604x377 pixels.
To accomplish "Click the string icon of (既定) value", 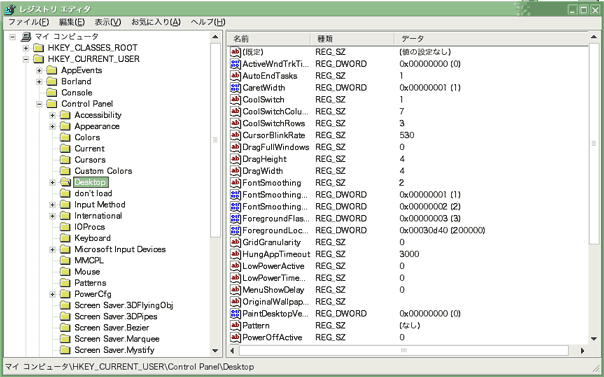I will [x=235, y=52].
